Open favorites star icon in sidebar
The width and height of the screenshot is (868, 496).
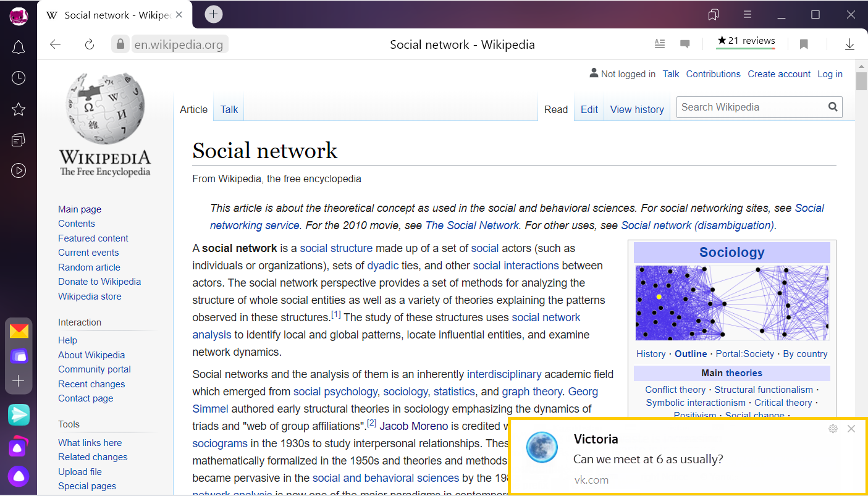click(x=19, y=109)
